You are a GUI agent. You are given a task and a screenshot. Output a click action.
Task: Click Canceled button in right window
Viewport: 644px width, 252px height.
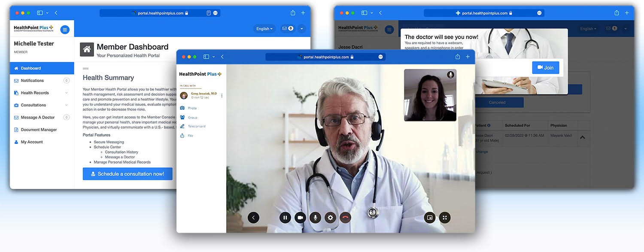pyautogui.click(x=497, y=103)
